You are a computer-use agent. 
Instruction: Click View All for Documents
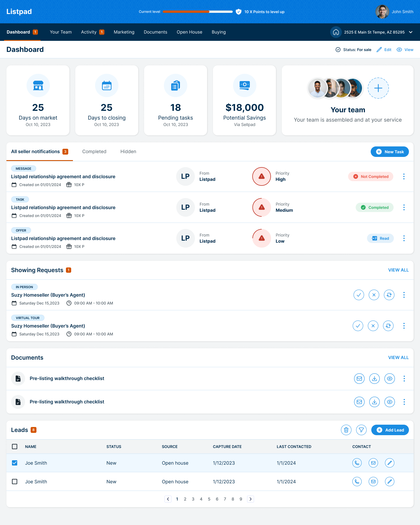pyautogui.click(x=398, y=358)
